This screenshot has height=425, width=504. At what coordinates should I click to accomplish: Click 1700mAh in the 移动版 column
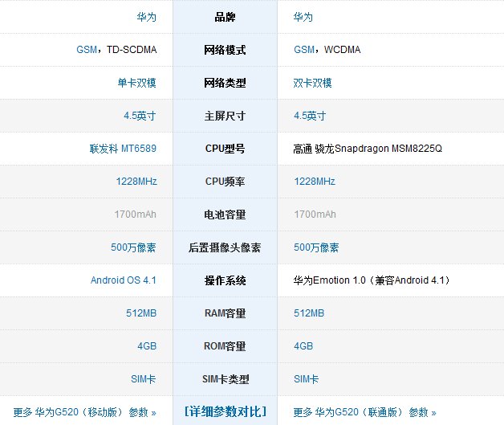[x=136, y=215]
